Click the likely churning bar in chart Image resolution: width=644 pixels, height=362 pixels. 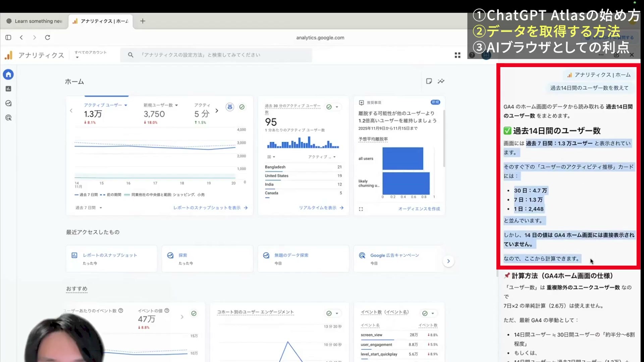[406, 183]
